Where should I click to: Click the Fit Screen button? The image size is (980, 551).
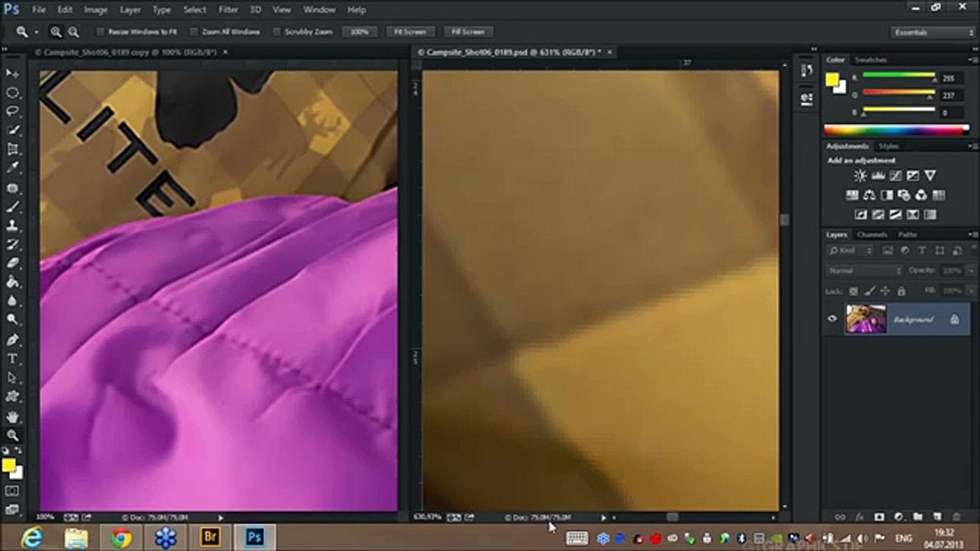click(x=410, y=32)
